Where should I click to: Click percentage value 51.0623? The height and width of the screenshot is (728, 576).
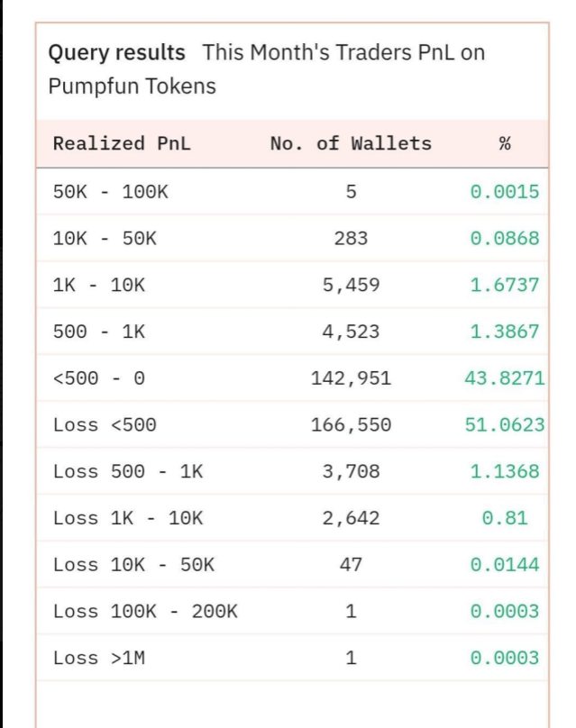505,425
